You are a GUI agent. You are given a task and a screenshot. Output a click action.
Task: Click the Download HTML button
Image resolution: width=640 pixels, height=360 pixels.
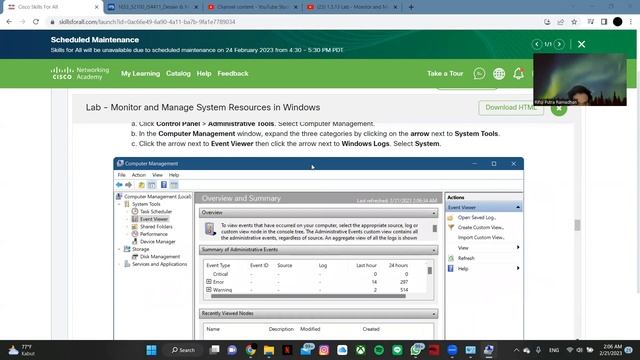[x=511, y=108]
